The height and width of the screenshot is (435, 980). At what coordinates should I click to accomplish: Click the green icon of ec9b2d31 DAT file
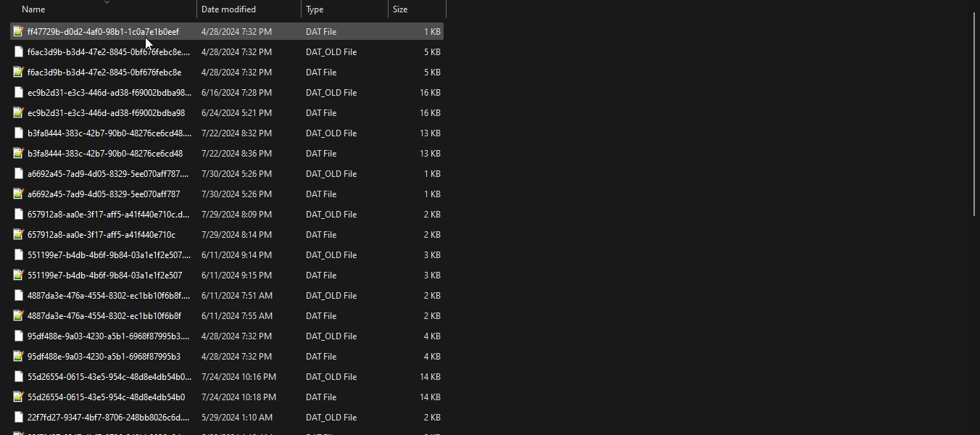pos(18,112)
